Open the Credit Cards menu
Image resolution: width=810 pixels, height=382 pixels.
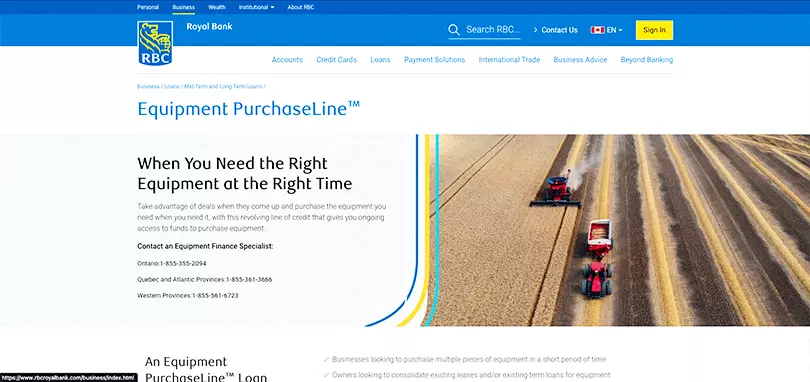[x=336, y=59]
